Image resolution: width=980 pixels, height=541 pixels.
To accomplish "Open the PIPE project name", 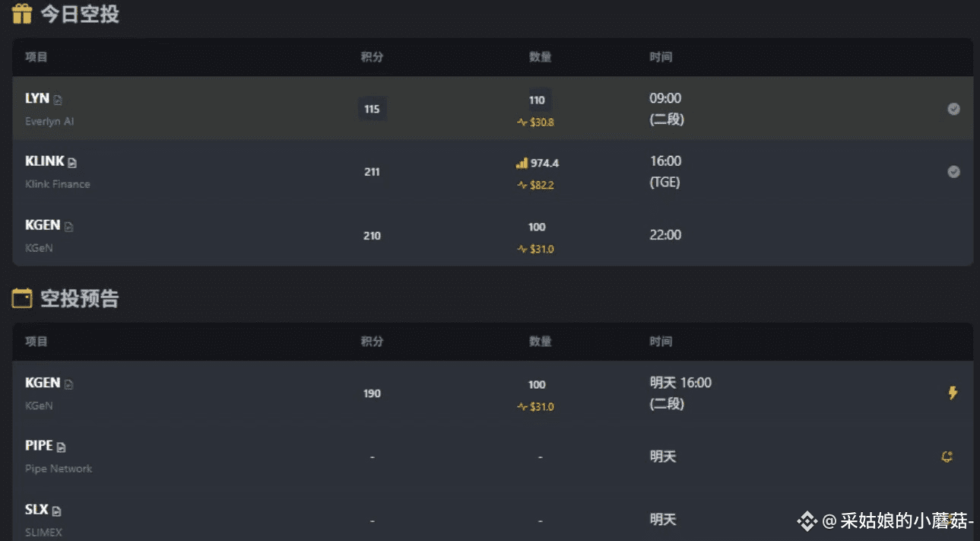I will coord(39,446).
